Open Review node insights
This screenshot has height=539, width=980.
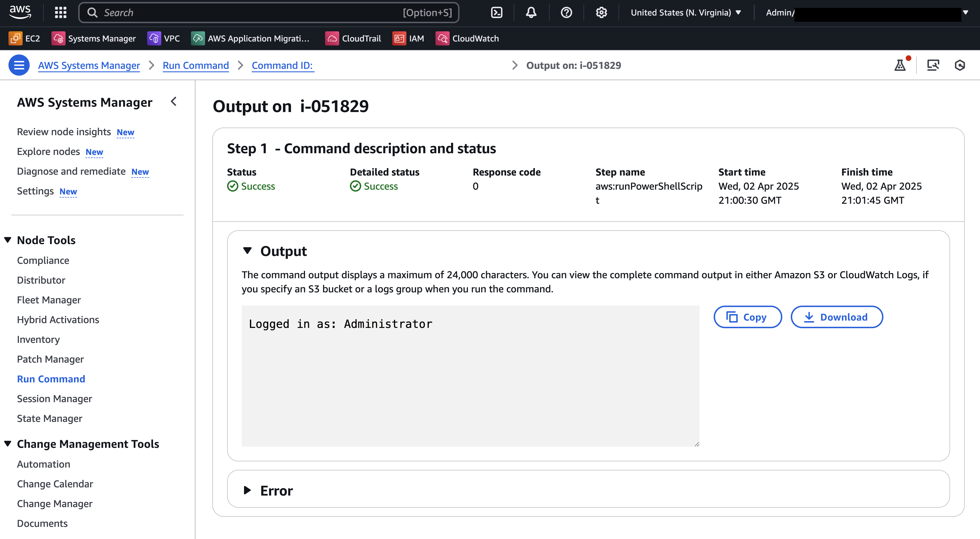pyautogui.click(x=64, y=132)
